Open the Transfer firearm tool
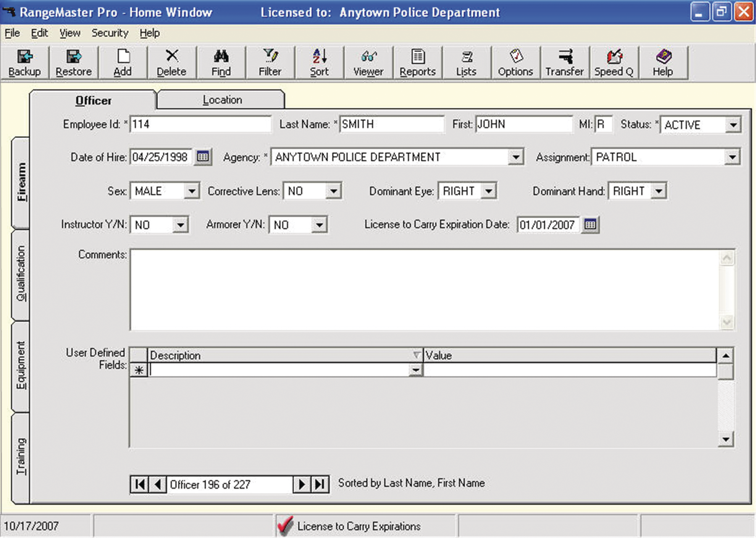 point(564,63)
